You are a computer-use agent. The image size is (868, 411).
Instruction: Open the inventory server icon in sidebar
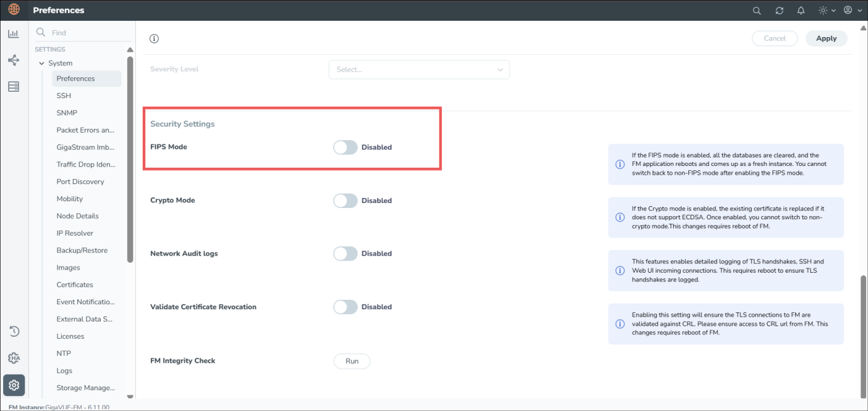pos(13,87)
